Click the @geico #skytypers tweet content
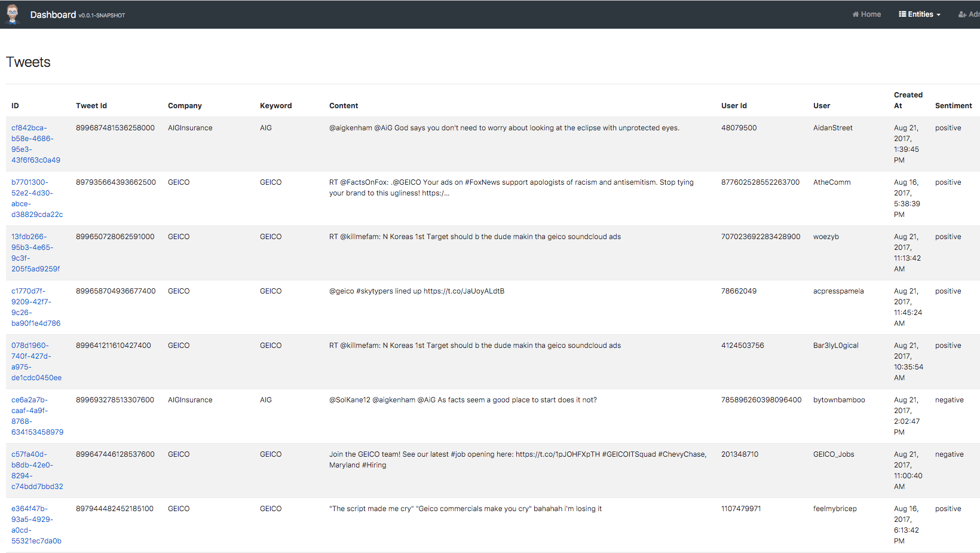 (416, 291)
